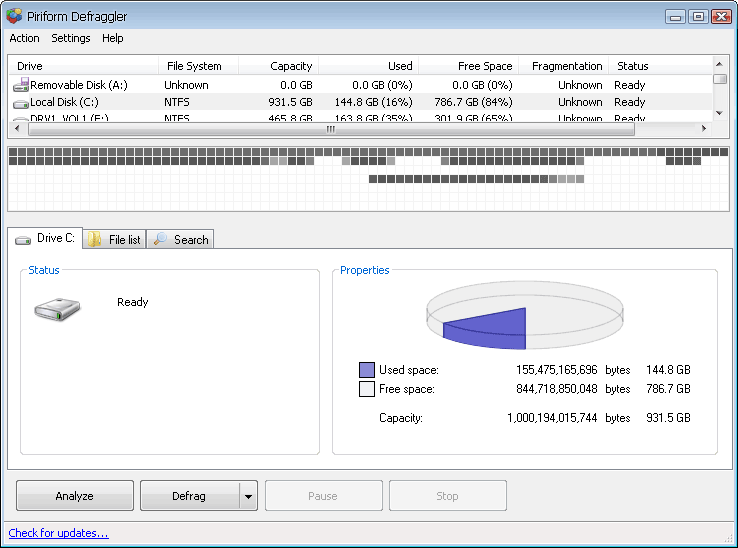Click the disk usage pie chart
The height and width of the screenshot is (548, 738).
coord(525,315)
